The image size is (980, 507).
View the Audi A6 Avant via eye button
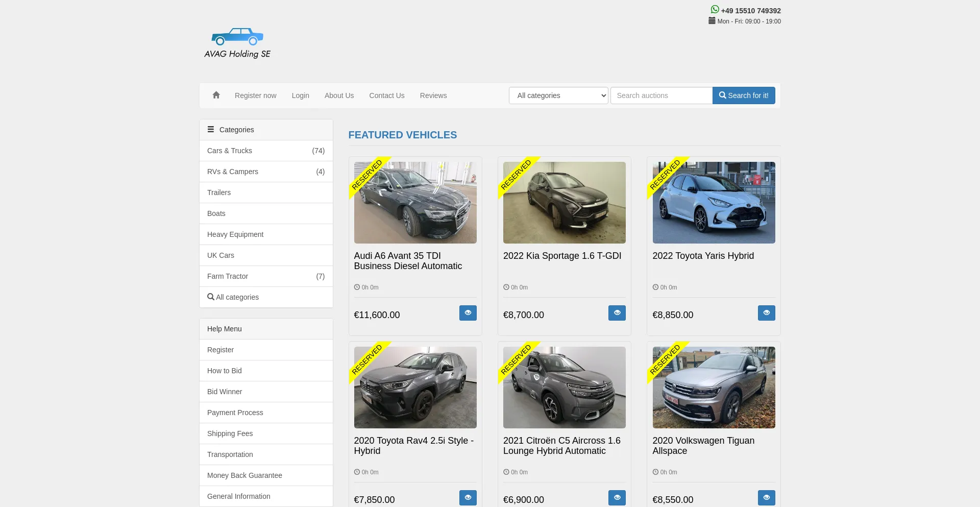point(468,313)
